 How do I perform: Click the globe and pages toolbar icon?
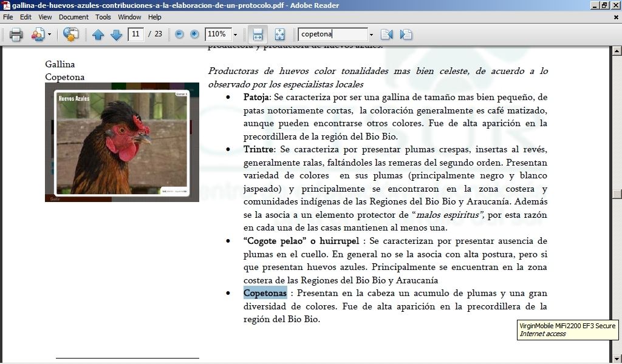point(71,35)
